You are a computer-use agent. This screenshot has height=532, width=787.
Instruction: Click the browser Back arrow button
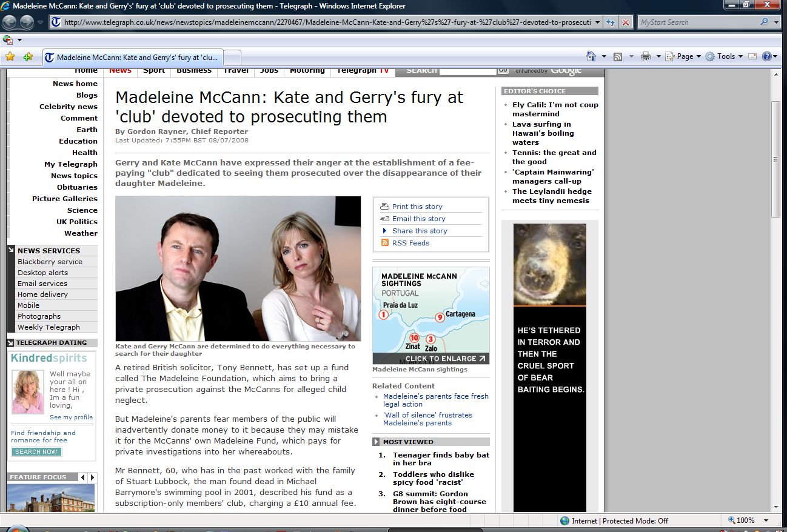(10, 22)
